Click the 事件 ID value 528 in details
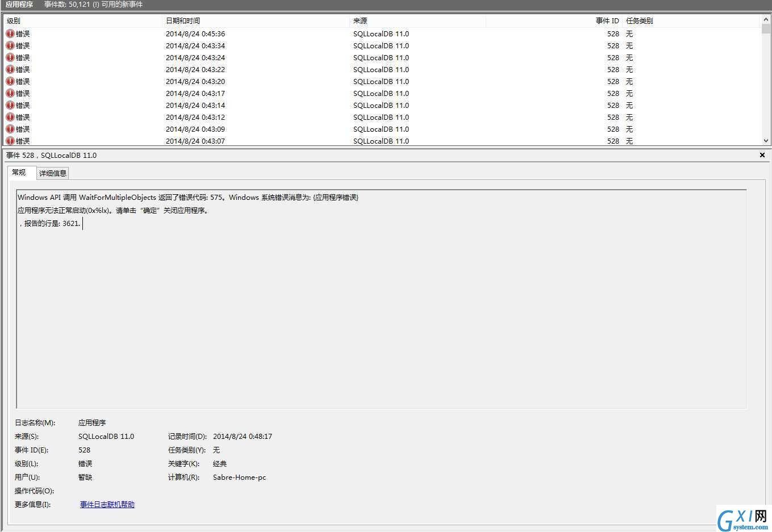This screenshot has height=532, width=772. point(85,450)
